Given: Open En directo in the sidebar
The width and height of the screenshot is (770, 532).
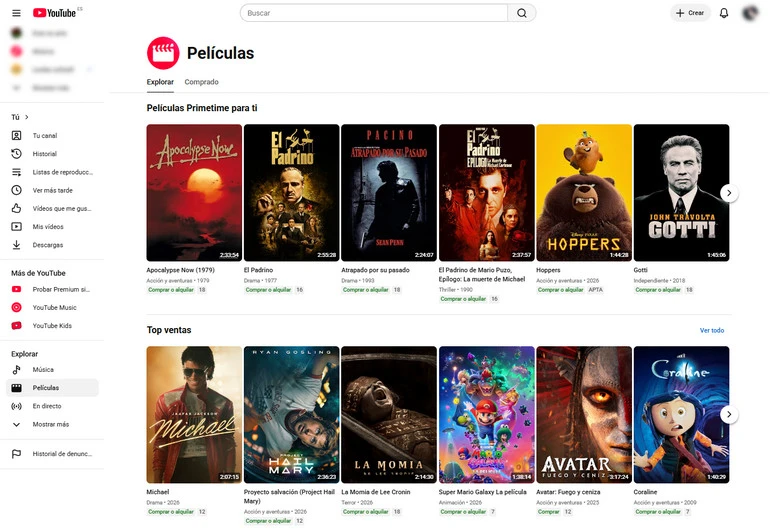Looking at the screenshot, I should [53, 406].
